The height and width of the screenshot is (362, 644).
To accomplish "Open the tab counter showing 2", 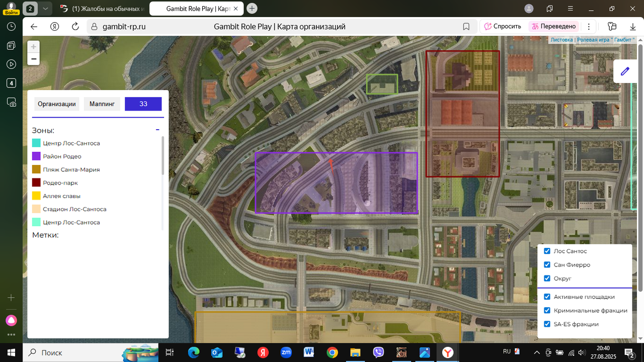I will (30, 9).
